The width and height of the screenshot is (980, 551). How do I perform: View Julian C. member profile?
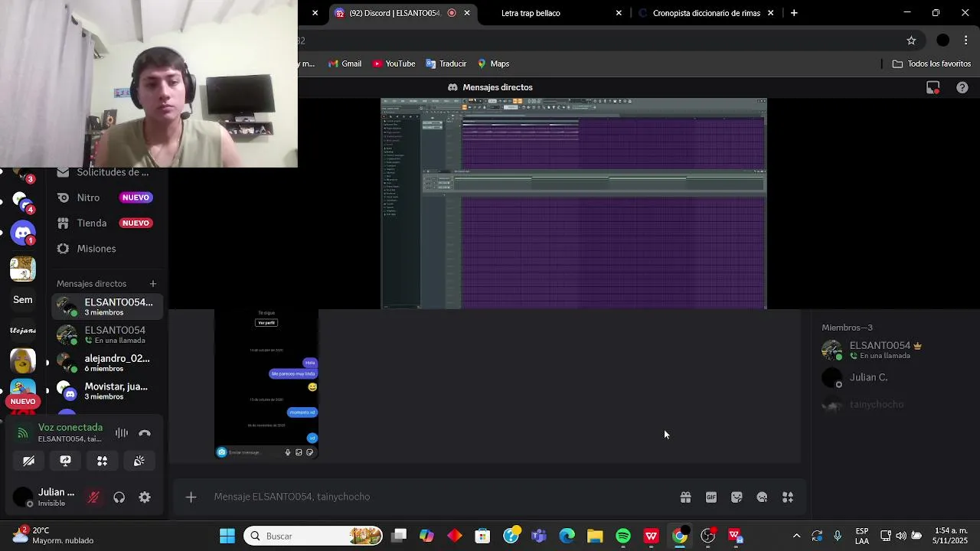tap(873, 377)
